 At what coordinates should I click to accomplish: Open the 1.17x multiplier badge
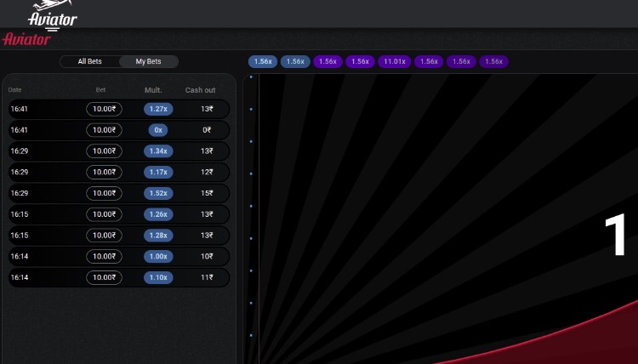[x=158, y=172]
